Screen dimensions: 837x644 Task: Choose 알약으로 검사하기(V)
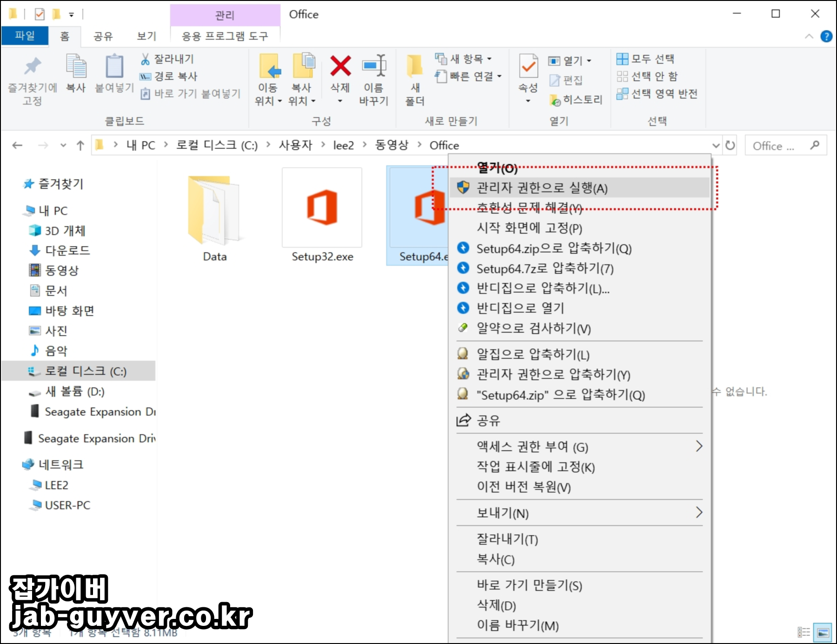click(x=579, y=328)
